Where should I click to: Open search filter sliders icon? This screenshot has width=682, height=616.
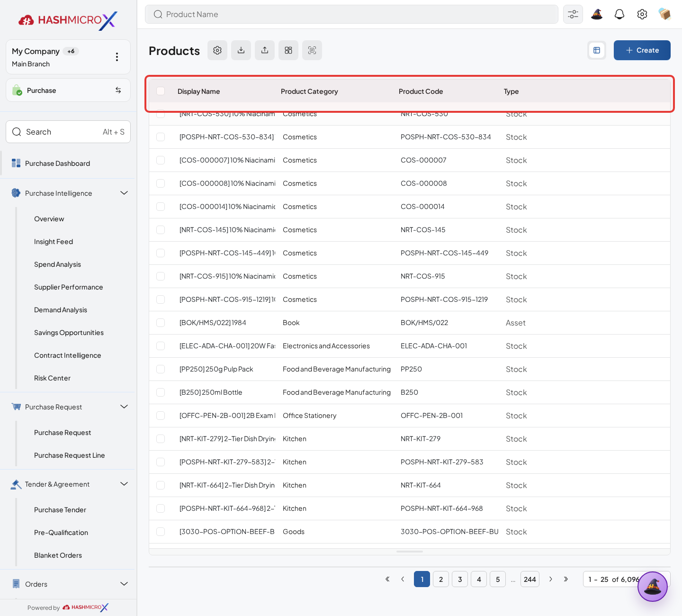tap(573, 14)
